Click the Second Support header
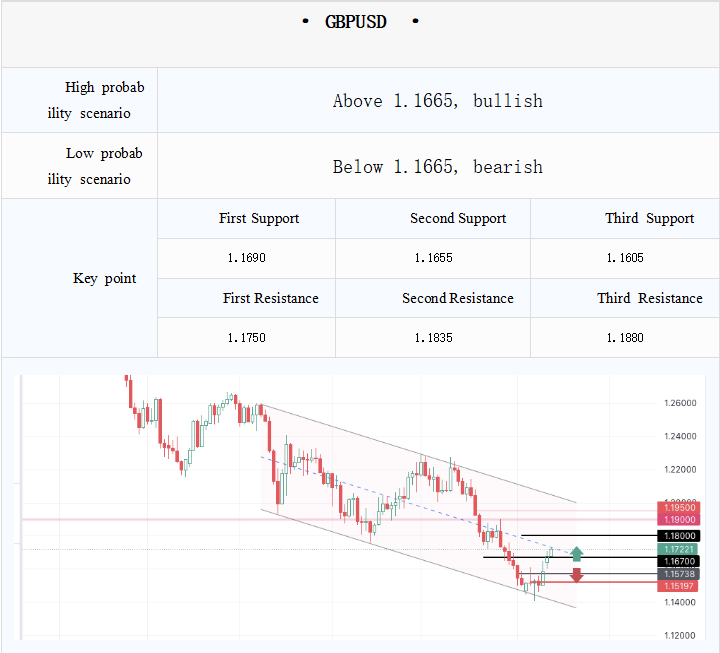Image resolution: width=720 pixels, height=653 pixels. point(458,218)
